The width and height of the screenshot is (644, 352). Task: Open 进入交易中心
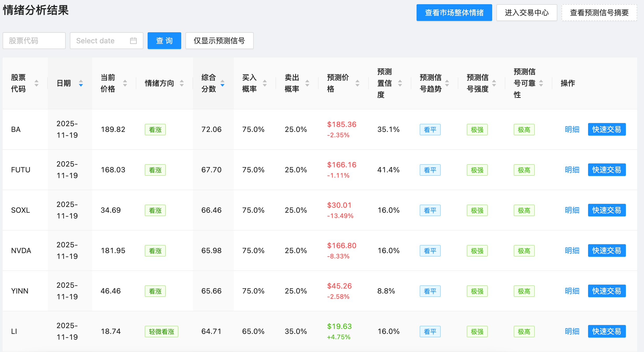coord(527,13)
